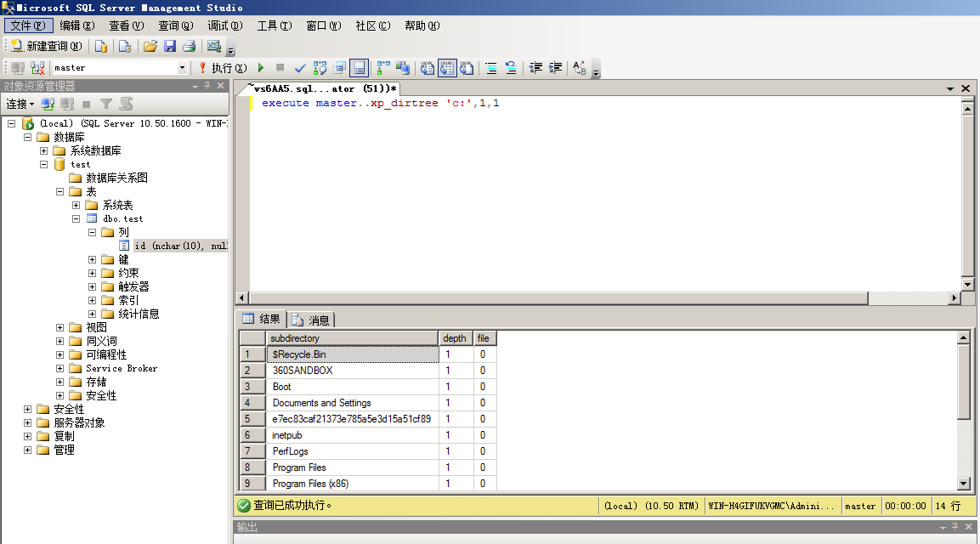Image resolution: width=980 pixels, height=544 pixels.
Task: Uncomment the selected lines
Action: pos(511,67)
